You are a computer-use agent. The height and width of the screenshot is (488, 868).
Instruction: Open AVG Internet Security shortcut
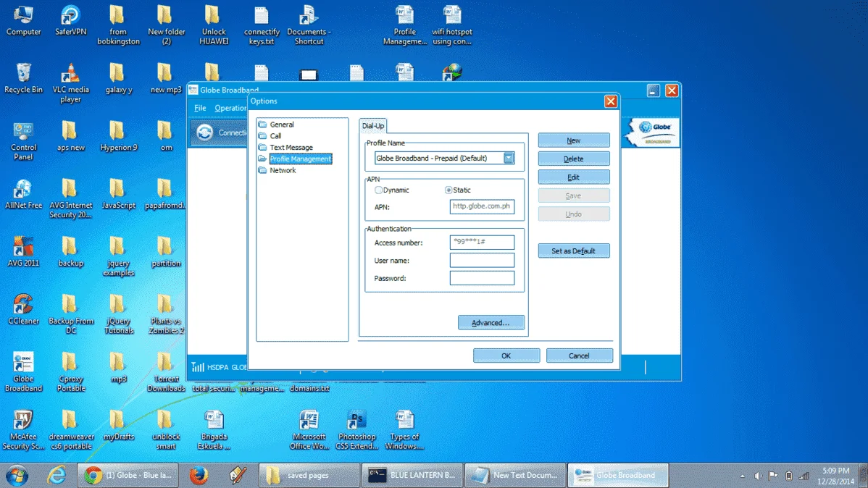71,198
